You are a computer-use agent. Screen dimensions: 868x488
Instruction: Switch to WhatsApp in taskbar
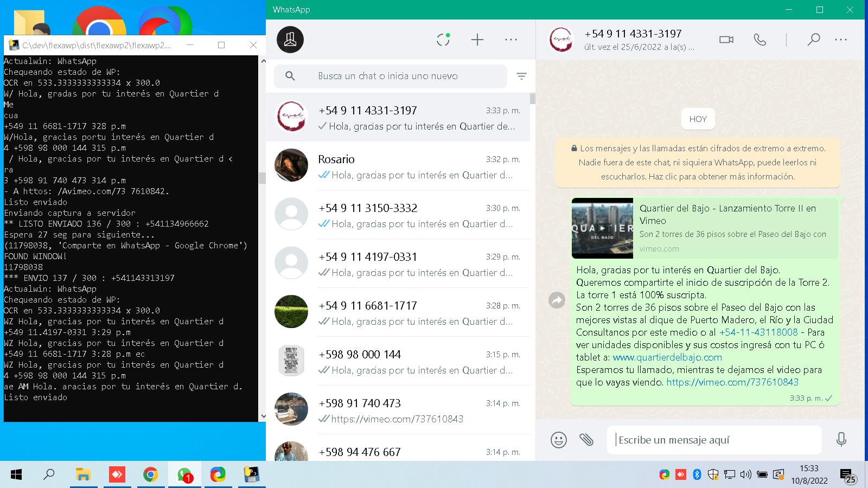pyautogui.click(x=184, y=475)
